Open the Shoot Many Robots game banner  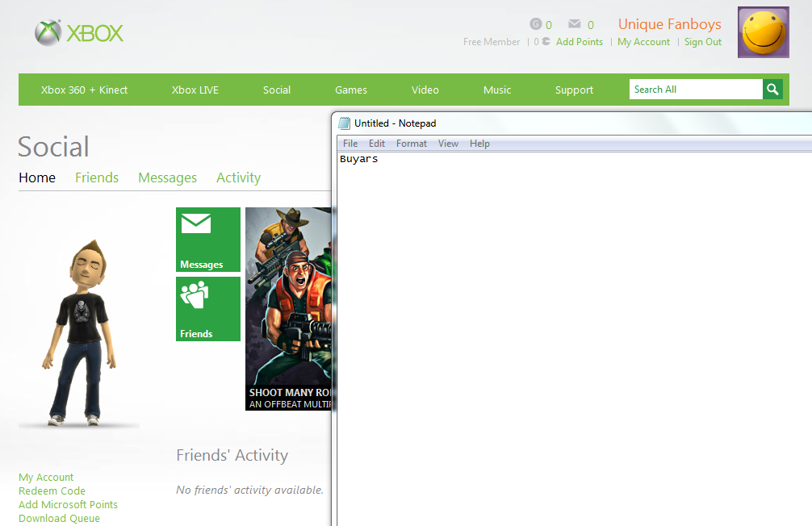288,308
